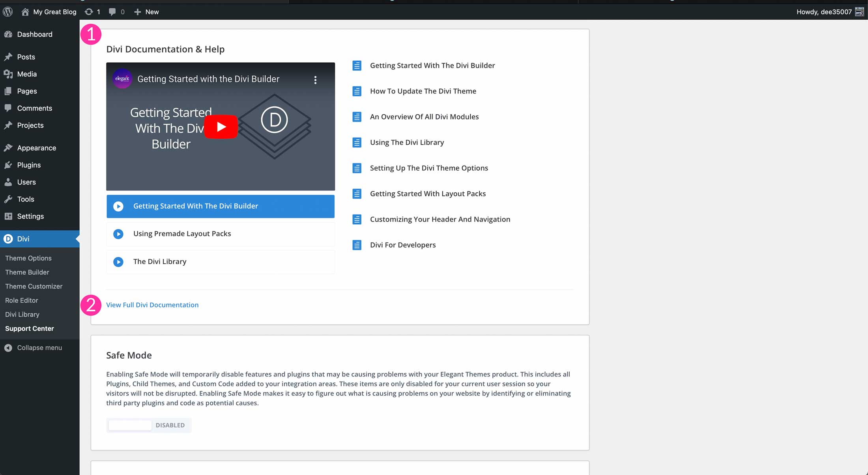Select Theme Options under Divi
This screenshot has height=475, width=868.
[x=28, y=258]
